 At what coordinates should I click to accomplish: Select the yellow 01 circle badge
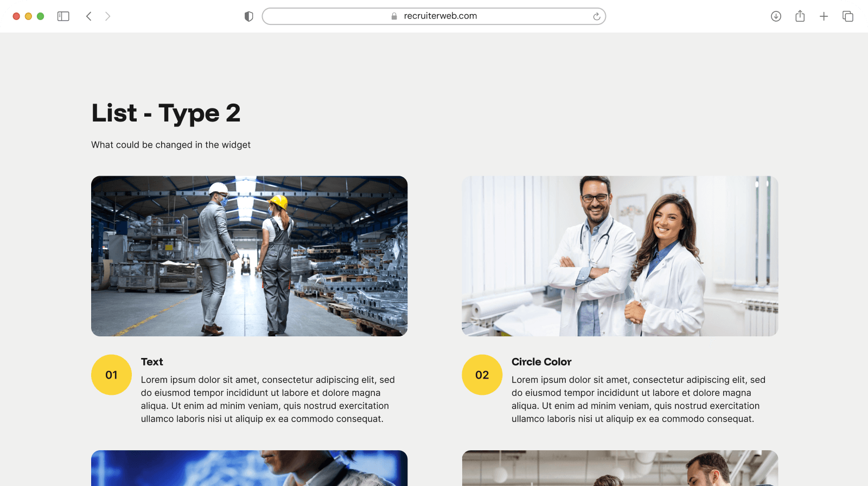pos(111,375)
